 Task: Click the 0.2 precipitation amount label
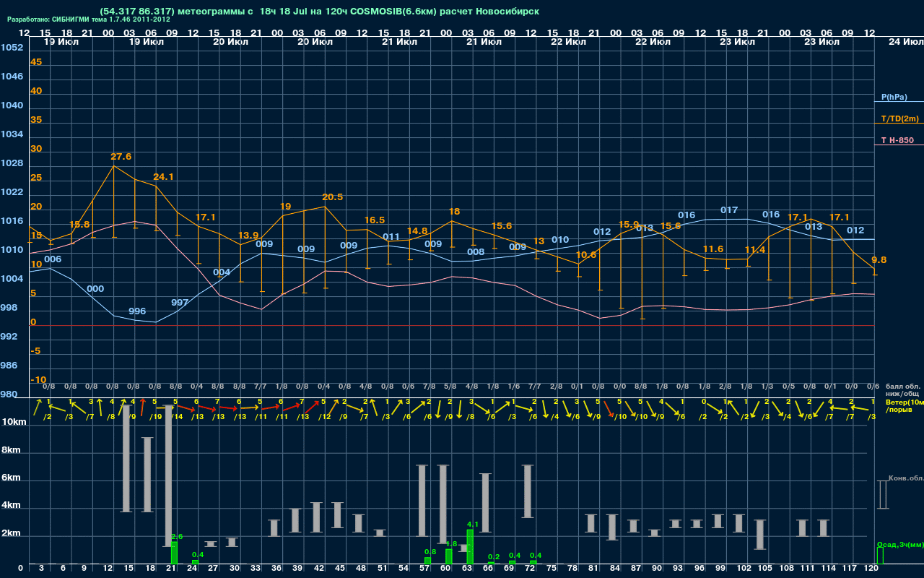click(494, 557)
